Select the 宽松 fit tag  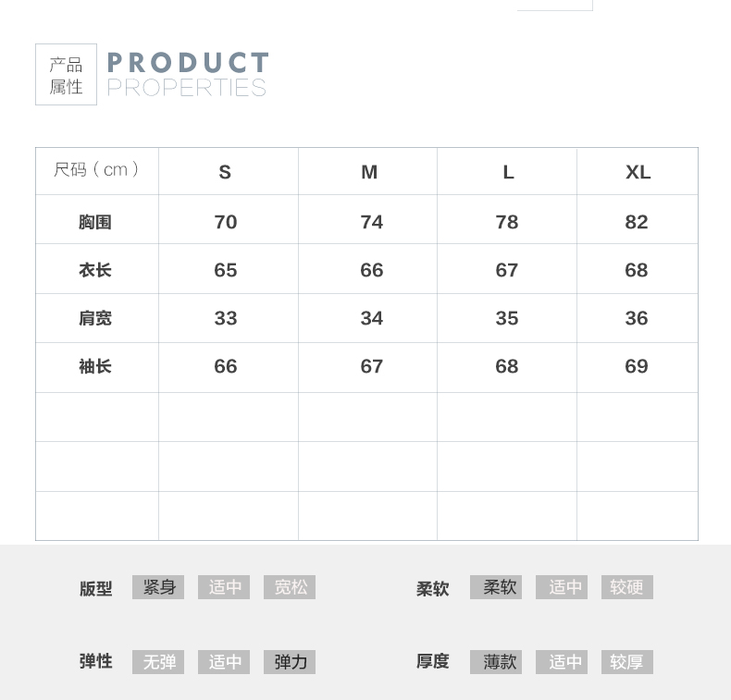pos(290,587)
